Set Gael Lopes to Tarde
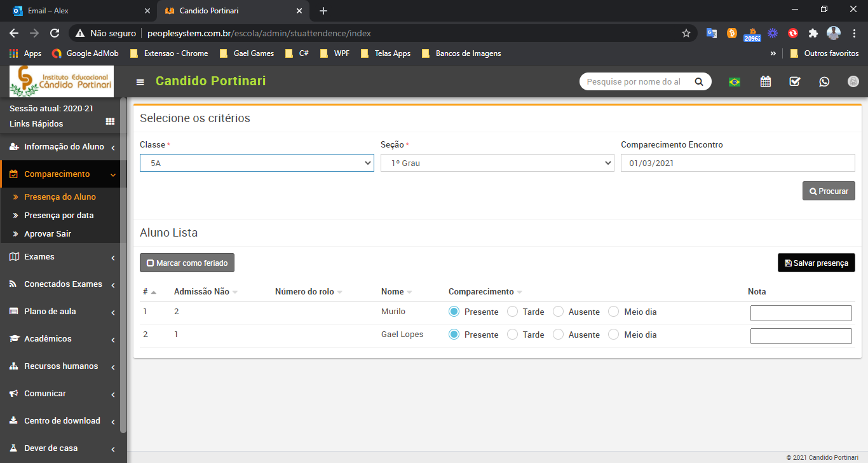The image size is (868, 463). pos(512,335)
